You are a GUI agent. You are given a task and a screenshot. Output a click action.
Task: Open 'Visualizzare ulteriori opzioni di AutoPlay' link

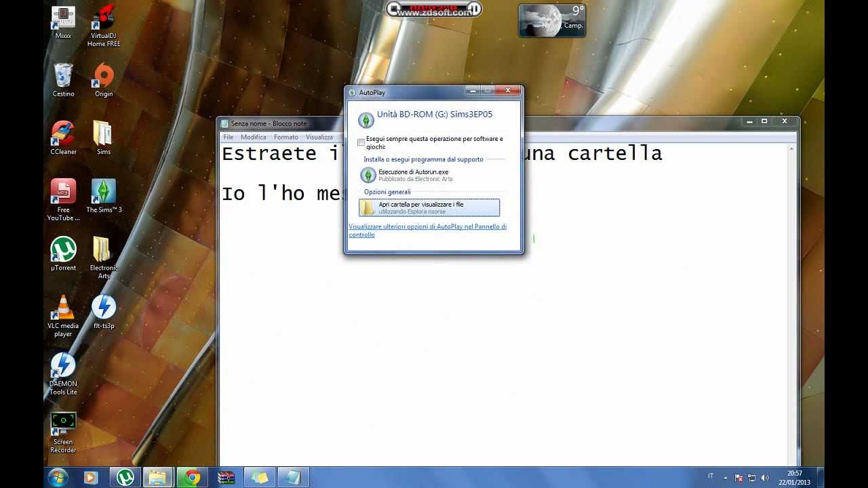click(428, 230)
